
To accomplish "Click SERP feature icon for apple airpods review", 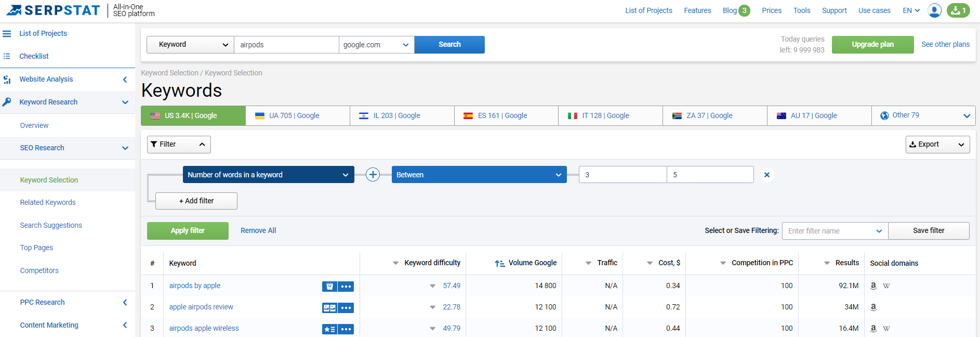I will pos(329,308).
